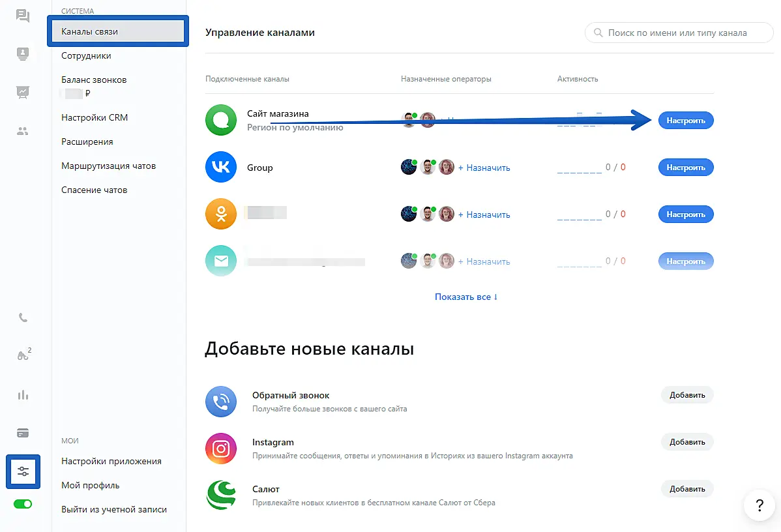Screen dimensions: 781x532
Task: Expand list with Показать все
Action: [x=466, y=297]
